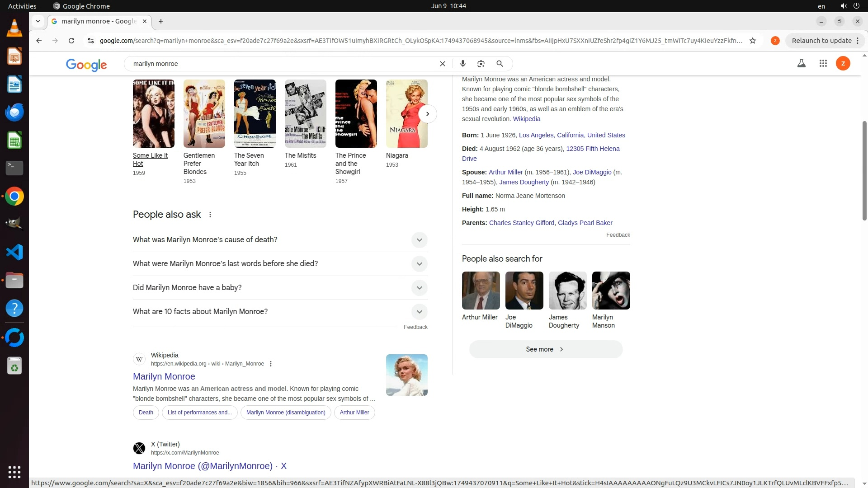Clear the search box with X
Image resolution: width=868 pixels, height=488 pixels.
pyautogui.click(x=443, y=64)
